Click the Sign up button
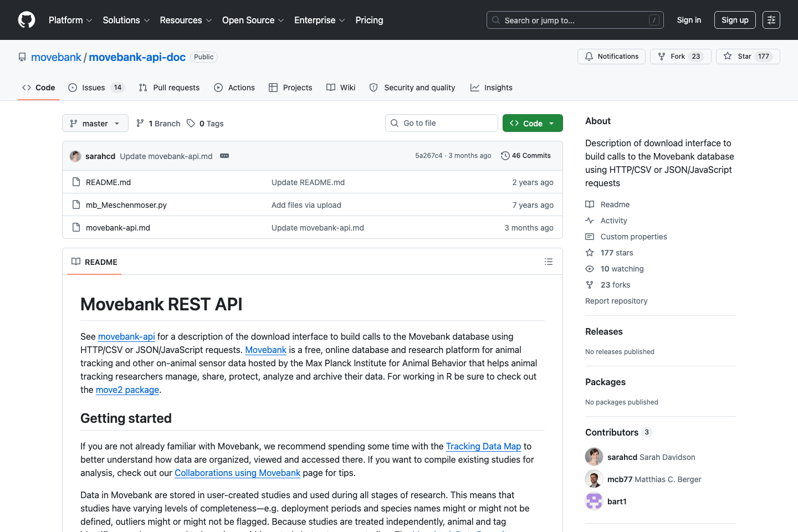 (735, 19)
